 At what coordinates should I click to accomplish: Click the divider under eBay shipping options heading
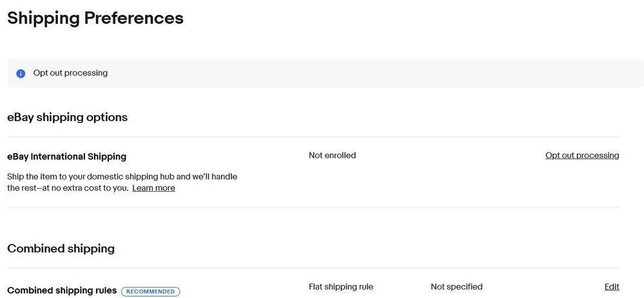pos(313,136)
